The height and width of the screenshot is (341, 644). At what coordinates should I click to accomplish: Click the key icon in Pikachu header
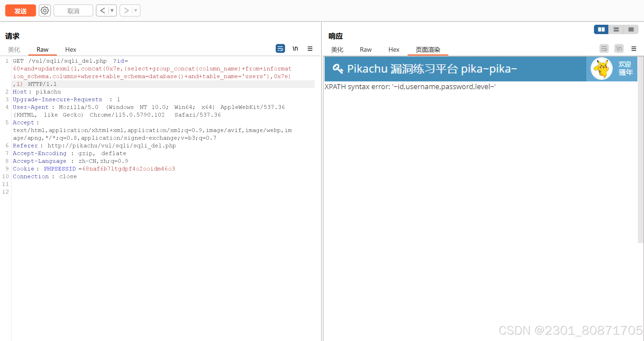point(338,69)
